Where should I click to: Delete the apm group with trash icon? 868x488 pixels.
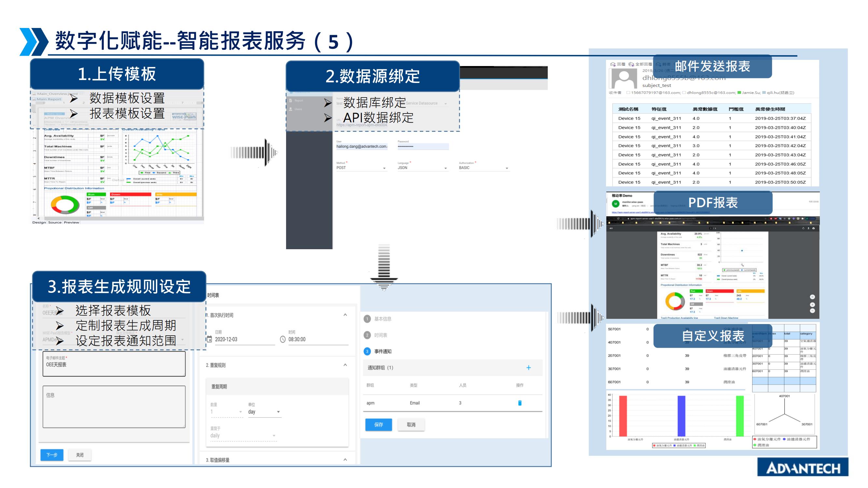tap(519, 403)
